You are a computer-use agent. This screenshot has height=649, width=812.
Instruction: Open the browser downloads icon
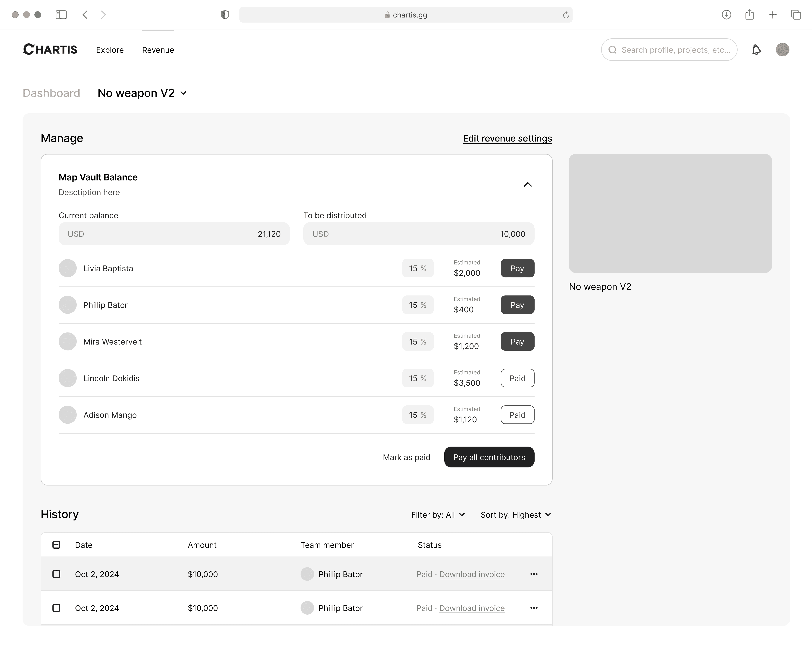pos(726,15)
